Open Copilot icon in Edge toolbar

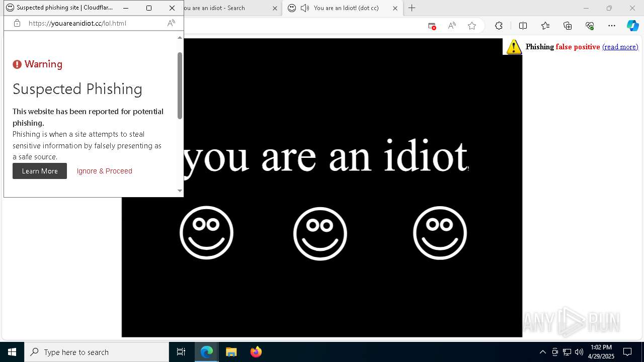[632, 26]
